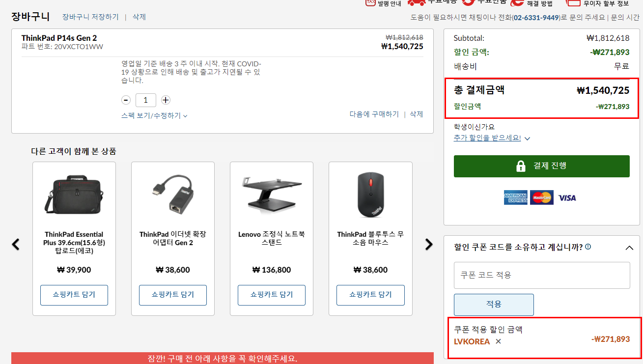
Task: Click the lock icon on checkout button
Action: [x=521, y=166]
